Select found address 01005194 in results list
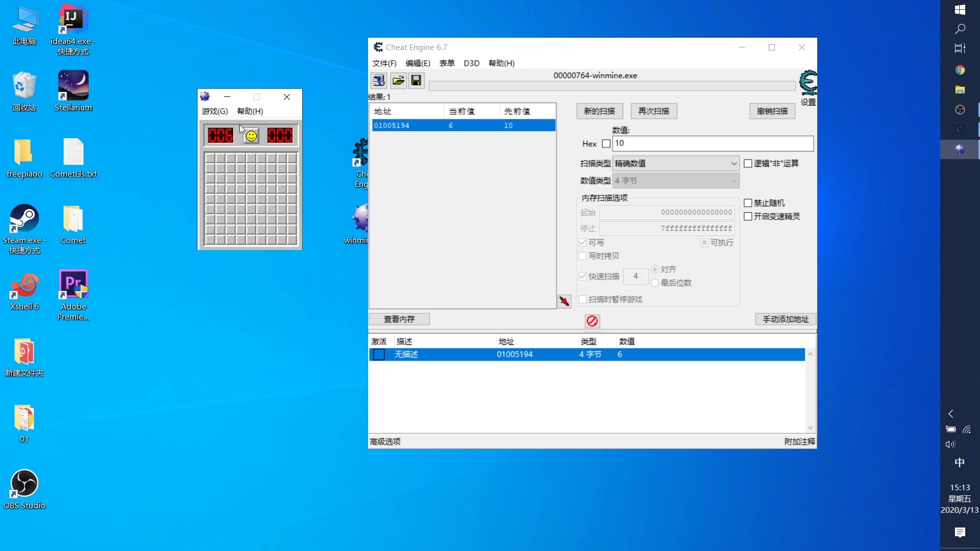The image size is (980, 551). point(463,126)
